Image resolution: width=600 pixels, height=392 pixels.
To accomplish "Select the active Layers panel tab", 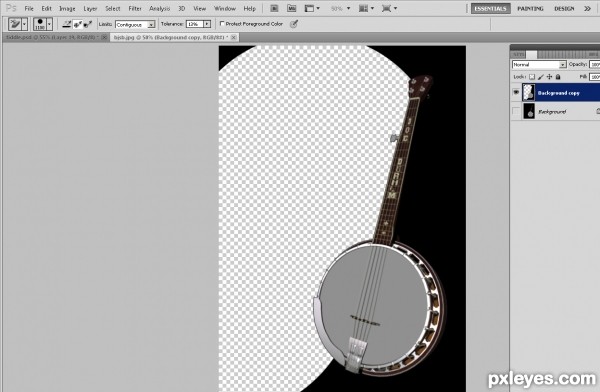I will (x=531, y=54).
